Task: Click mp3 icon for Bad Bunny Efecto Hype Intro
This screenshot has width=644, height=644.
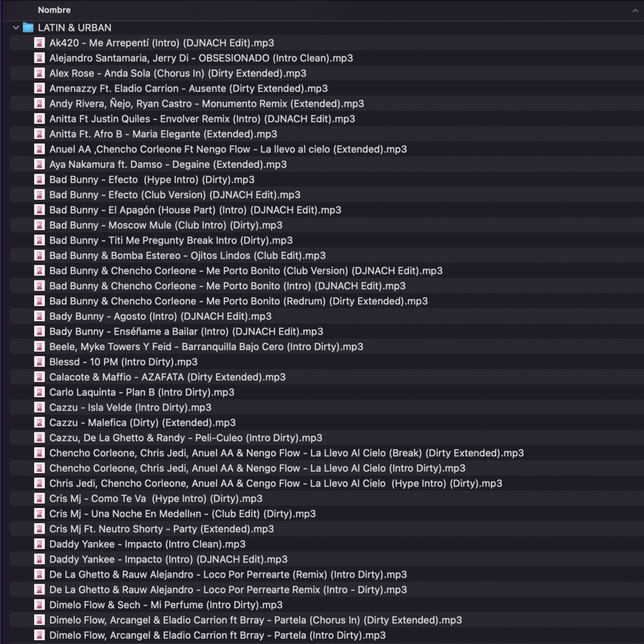Action: [40, 179]
